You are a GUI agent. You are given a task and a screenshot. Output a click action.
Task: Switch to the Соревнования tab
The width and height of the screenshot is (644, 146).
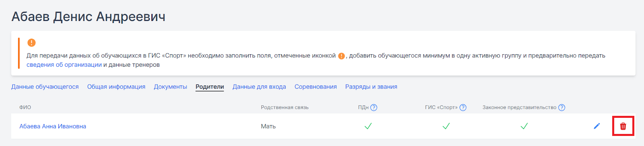click(316, 87)
